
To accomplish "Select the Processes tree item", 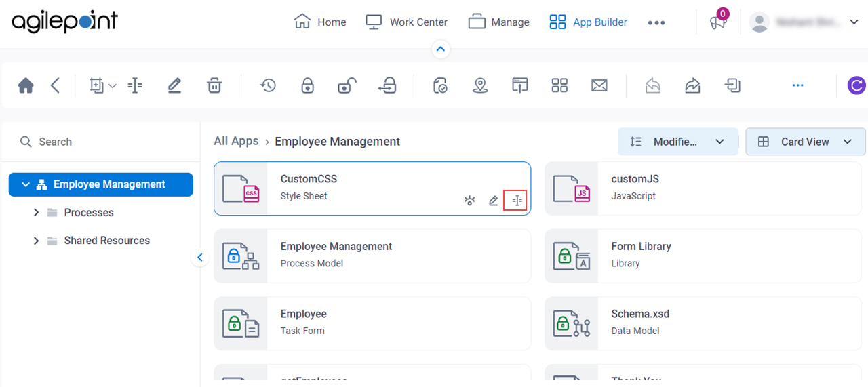I will pos(89,213).
